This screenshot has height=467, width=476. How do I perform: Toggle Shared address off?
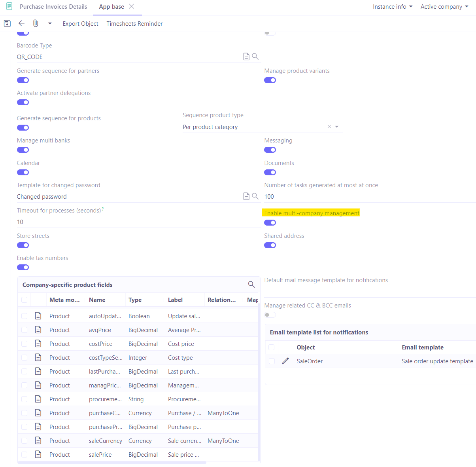(270, 245)
